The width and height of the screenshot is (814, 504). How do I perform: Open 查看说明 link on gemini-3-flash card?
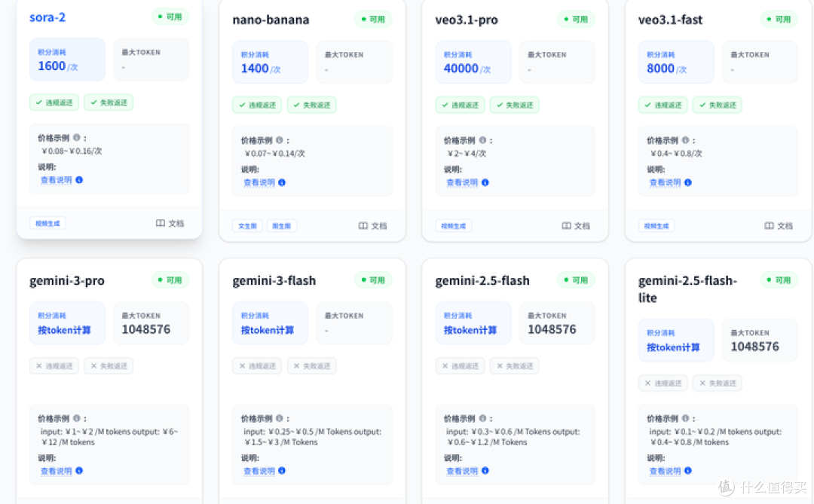(259, 471)
